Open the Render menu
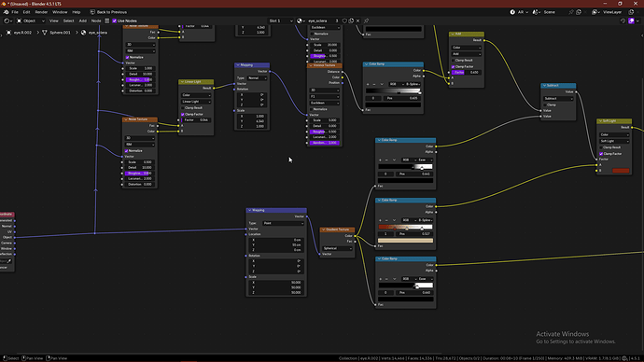This screenshot has width=644, height=362. (41, 12)
